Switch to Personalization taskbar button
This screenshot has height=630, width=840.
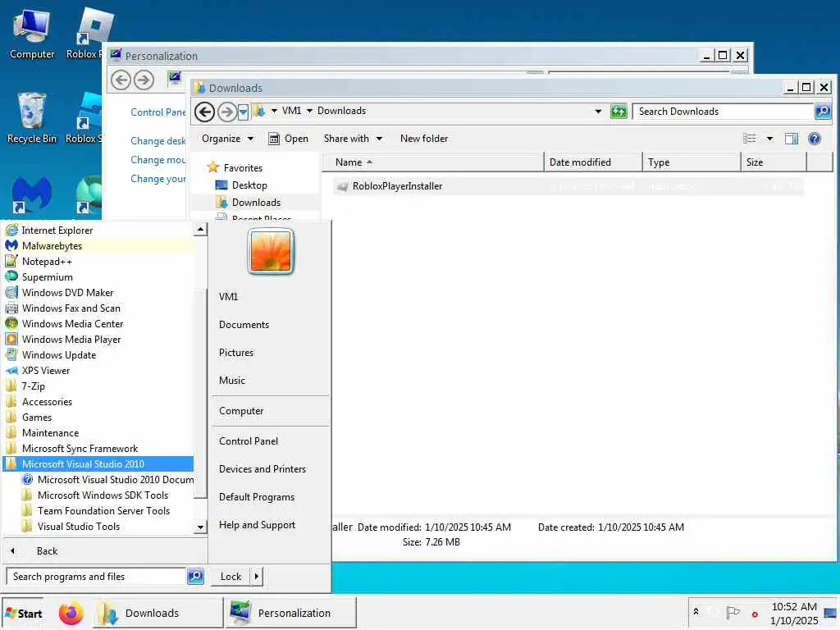point(290,613)
